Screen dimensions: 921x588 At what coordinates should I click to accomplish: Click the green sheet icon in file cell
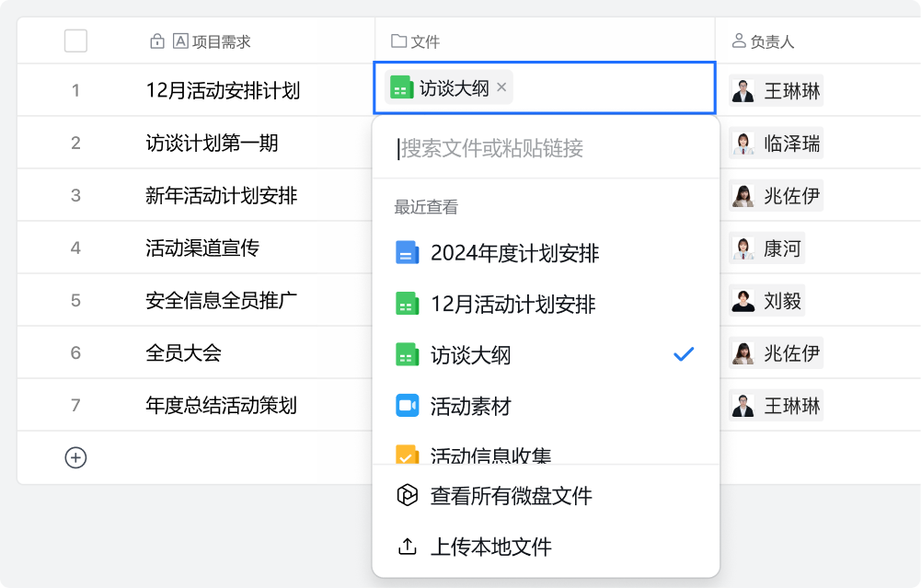pyautogui.click(x=402, y=87)
